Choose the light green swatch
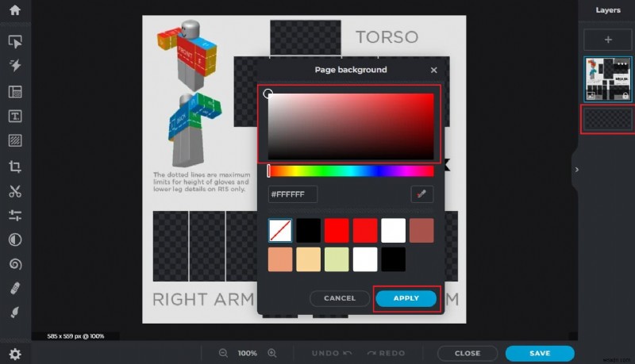 tap(337, 259)
